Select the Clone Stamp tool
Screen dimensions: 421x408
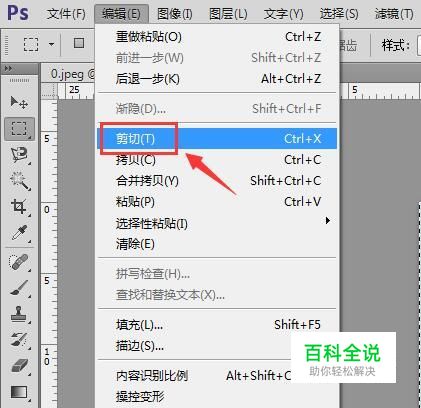tap(19, 314)
